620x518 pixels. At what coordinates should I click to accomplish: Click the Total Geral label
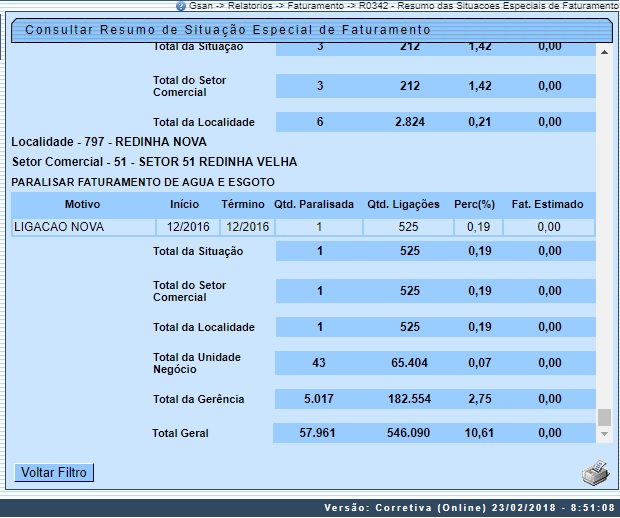pos(180,433)
